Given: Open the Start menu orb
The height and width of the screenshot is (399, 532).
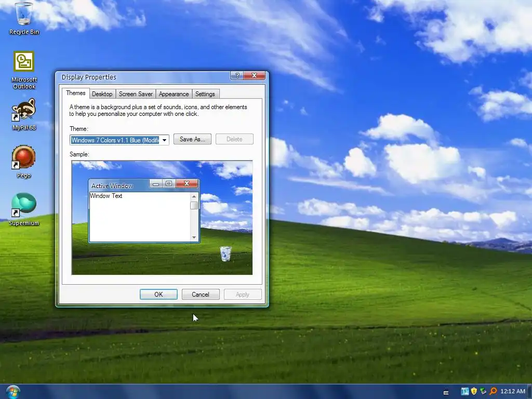Looking at the screenshot, I should (x=13, y=392).
